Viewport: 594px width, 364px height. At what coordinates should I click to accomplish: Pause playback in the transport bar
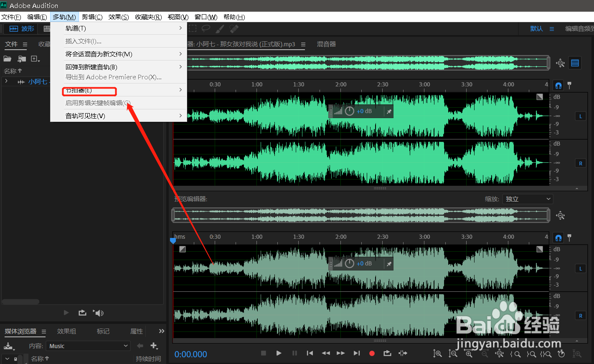point(294,353)
